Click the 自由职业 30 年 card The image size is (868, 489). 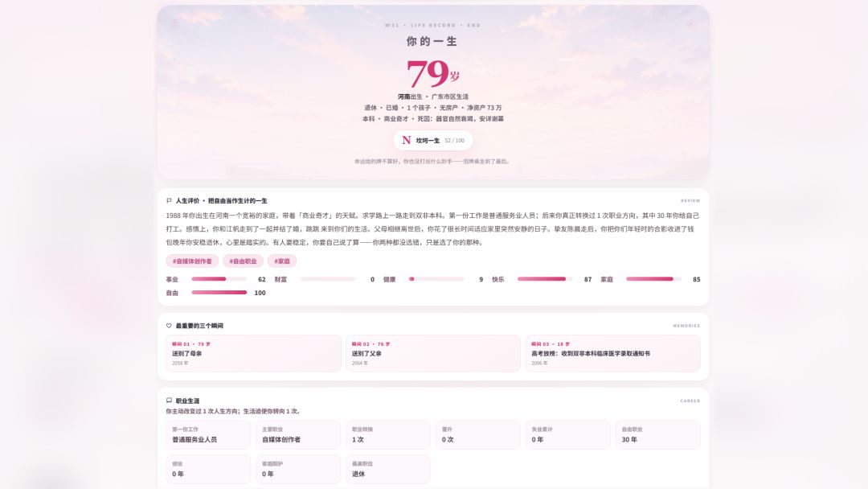[657, 434]
